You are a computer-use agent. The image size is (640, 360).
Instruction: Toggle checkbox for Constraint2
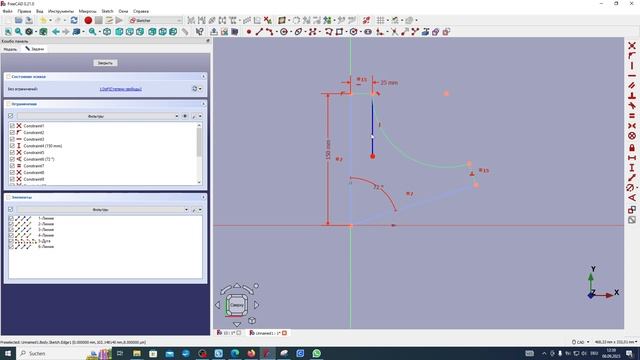point(12,132)
